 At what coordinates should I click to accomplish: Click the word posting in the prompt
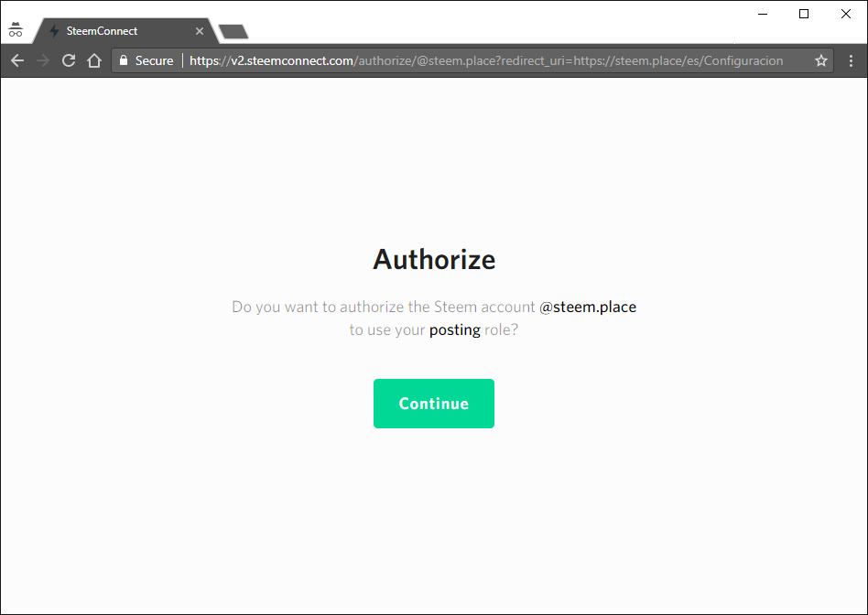click(454, 329)
